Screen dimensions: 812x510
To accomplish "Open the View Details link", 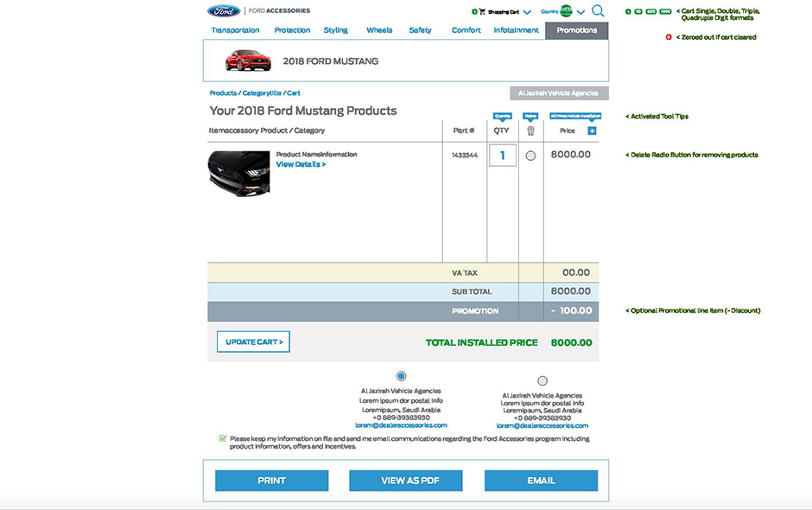I will (x=301, y=164).
